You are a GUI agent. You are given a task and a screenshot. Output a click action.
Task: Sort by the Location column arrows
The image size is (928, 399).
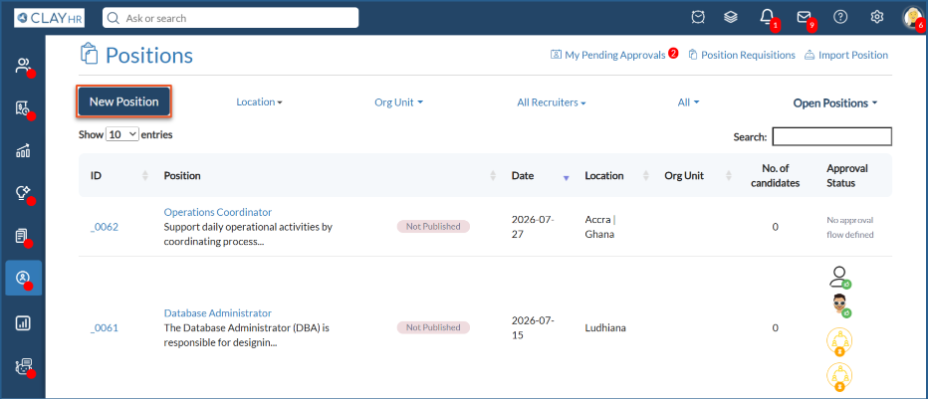645,176
